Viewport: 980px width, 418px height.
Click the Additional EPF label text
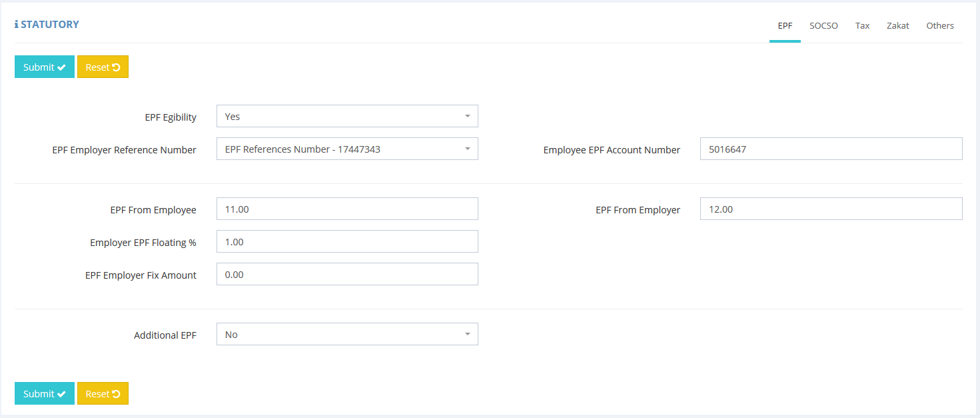(x=165, y=335)
